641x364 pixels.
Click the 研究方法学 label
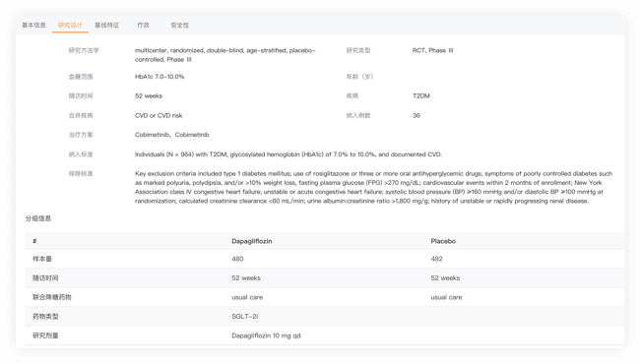coord(84,50)
